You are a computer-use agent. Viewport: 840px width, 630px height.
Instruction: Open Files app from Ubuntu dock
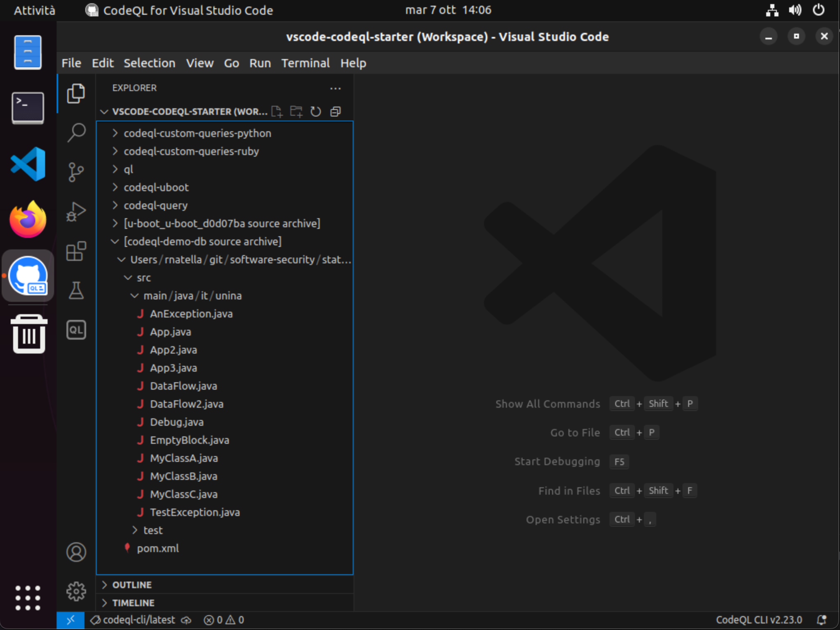click(x=28, y=52)
